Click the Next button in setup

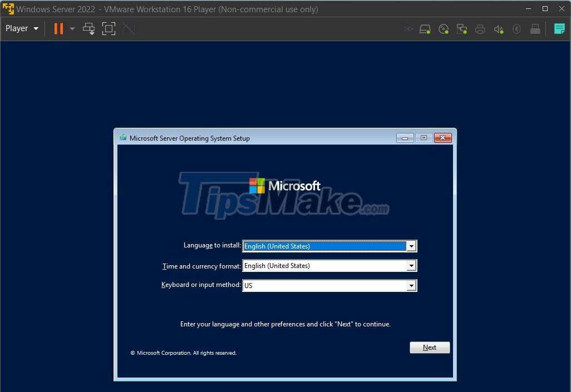(430, 347)
